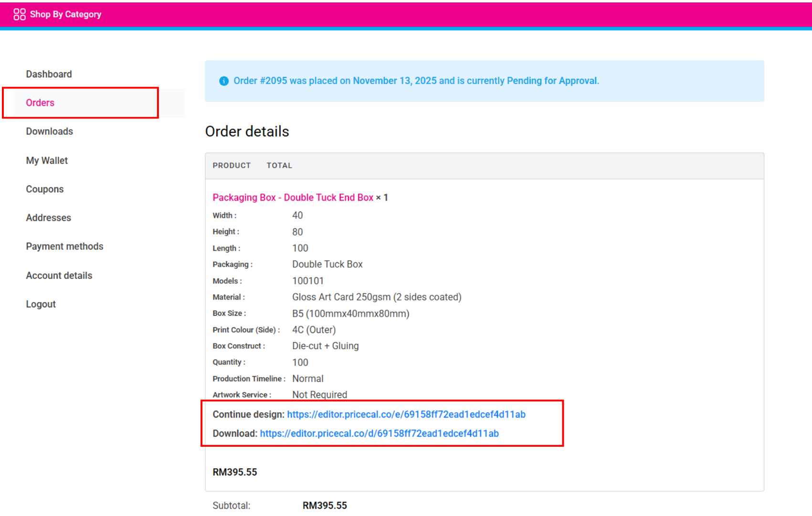Open the Downloads section
This screenshot has width=812, height=516.
point(49,131)
